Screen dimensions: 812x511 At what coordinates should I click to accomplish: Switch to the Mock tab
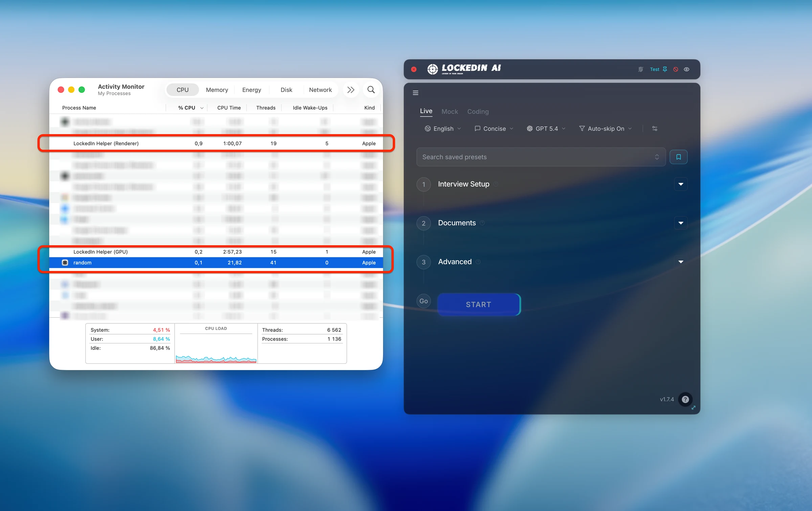[x=450, y=111]
